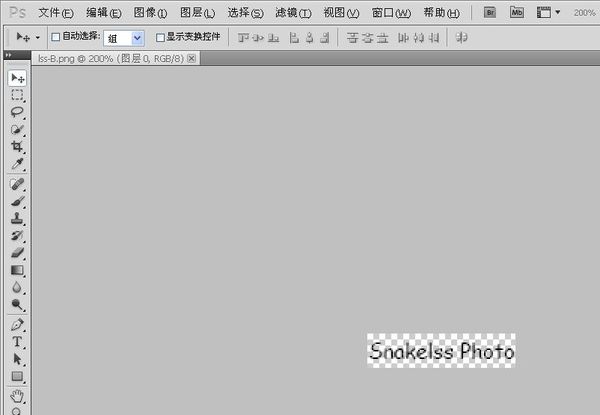Open the 窗口(W) menu
This screenshot has height=415, width=600.
[391, 13]
